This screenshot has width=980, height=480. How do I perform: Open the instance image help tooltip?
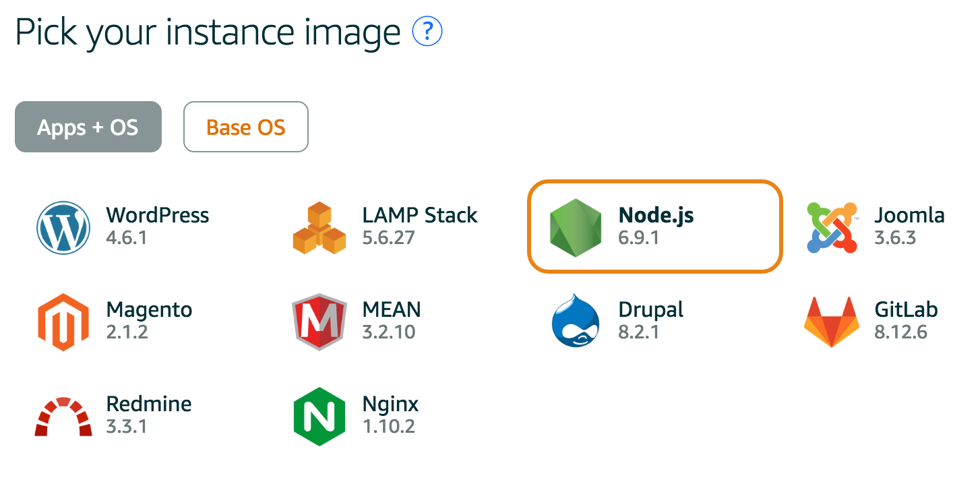(427, 31)
